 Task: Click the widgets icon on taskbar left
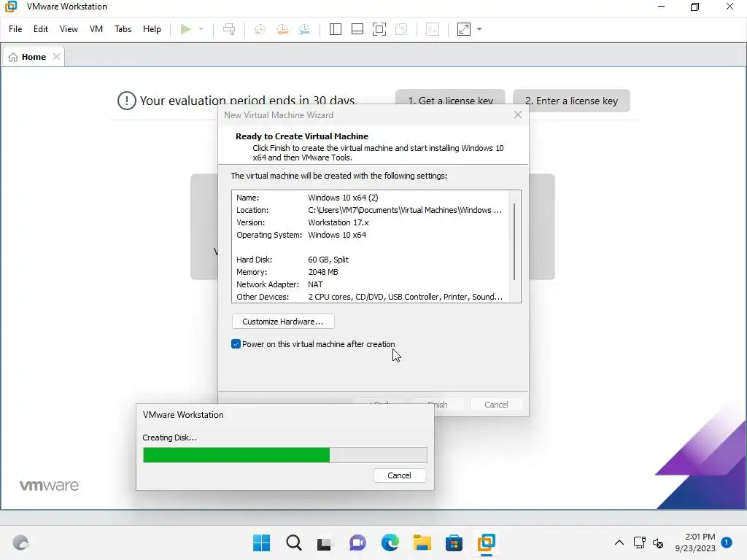[x=20, y=542]
